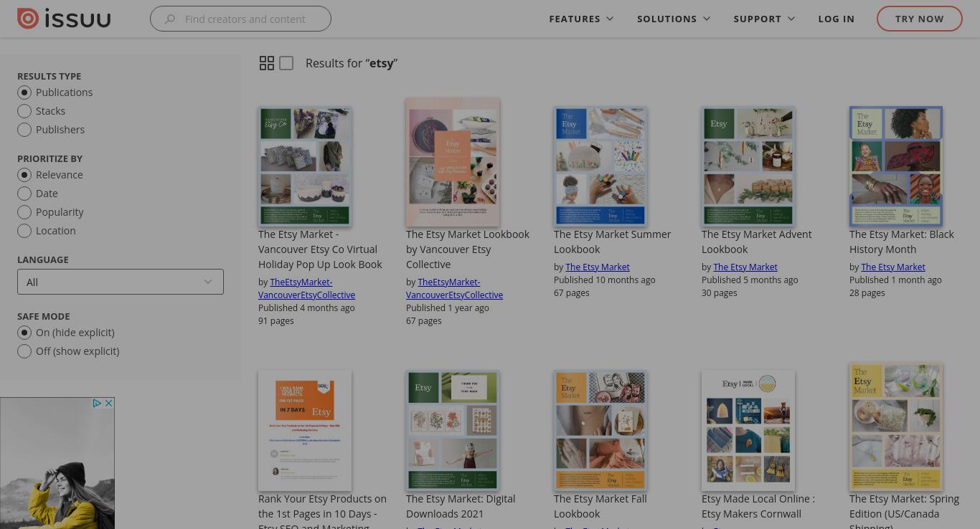Turn safe mode On (hide explicit)
The height and width of the screenshot is (529, 980).
tap(24, 333)
